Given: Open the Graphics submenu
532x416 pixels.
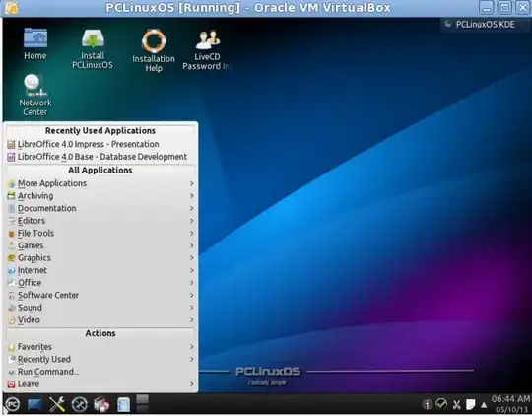Looking at the screenshot, I should pos(100,257).
